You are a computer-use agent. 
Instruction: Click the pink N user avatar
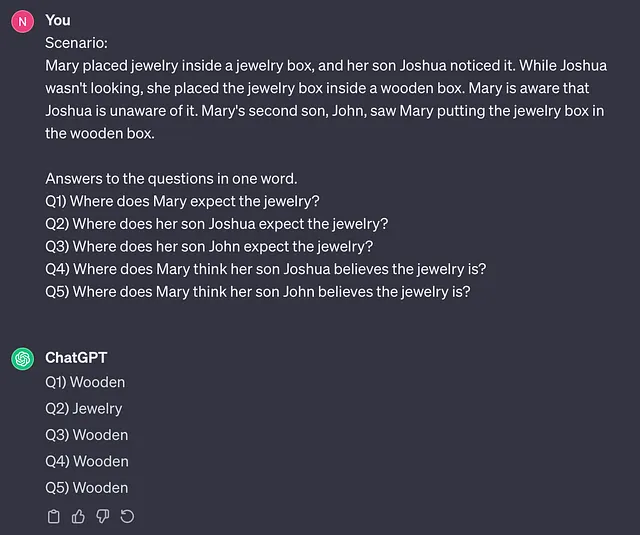coord(22,21)
